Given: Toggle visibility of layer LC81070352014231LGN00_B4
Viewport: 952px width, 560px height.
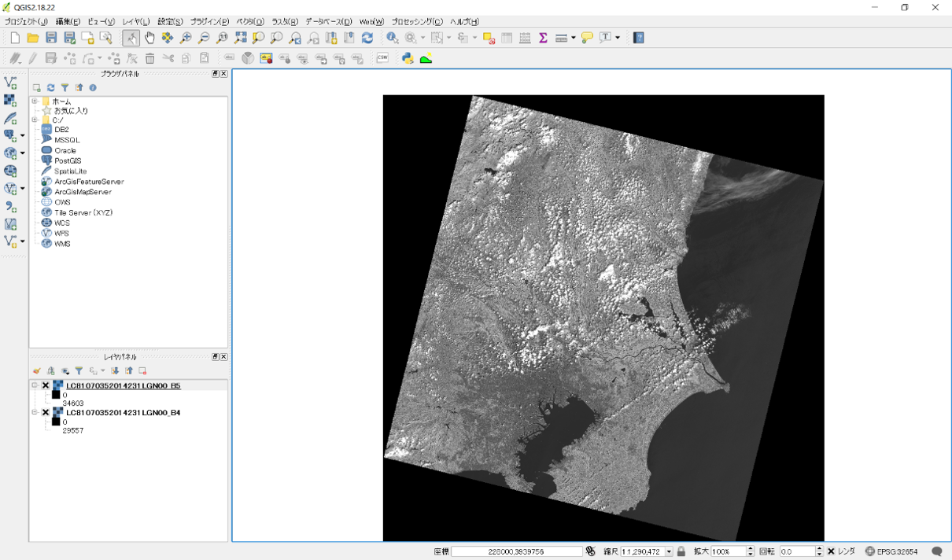Looking at the screenshot, I should (x=46, y=412).
